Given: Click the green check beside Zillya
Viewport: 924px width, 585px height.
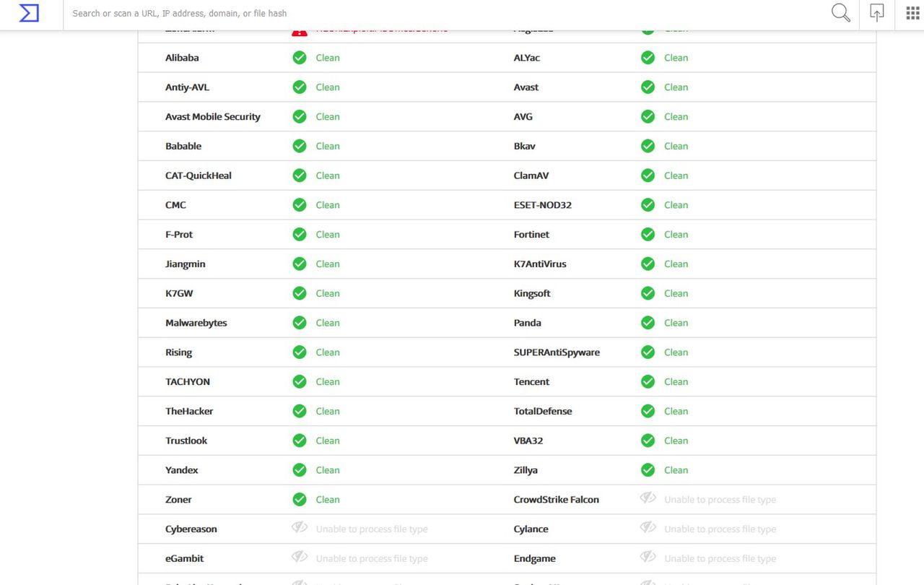Looking at the screenshot, I should click(648, 470).
